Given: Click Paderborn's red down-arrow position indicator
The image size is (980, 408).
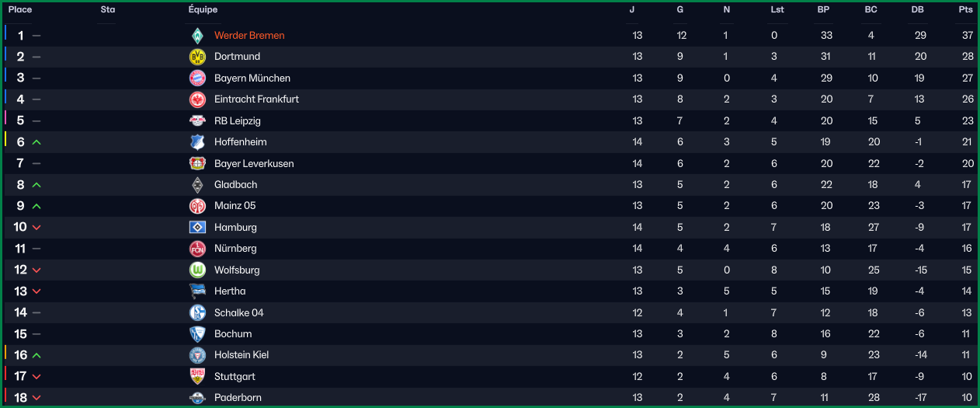Looking at the screenshot, I should [x=36, y=398].
